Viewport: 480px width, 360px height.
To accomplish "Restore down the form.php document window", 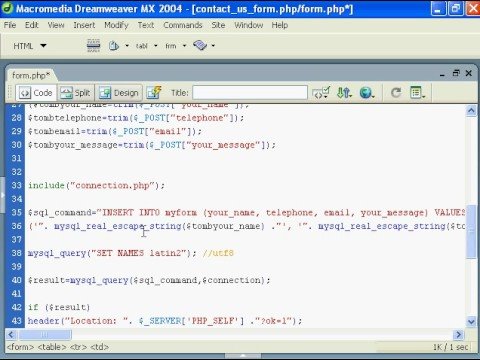I will (456, 73).
